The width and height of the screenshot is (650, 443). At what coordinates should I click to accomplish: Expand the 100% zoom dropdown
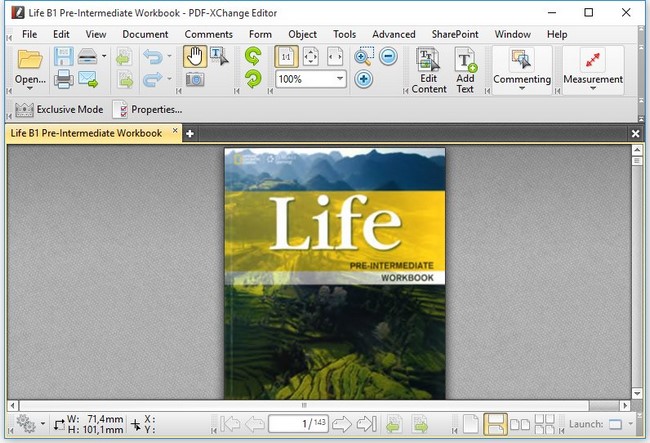(x=340, y=78)
